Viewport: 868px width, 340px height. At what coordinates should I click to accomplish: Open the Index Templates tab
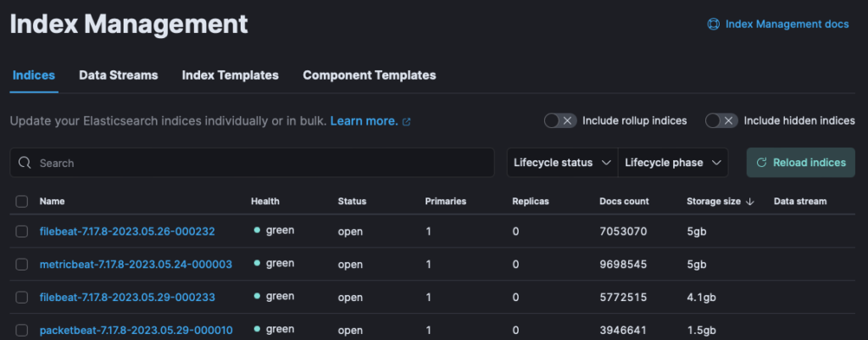pyautogui.click(x=230, y=75)
